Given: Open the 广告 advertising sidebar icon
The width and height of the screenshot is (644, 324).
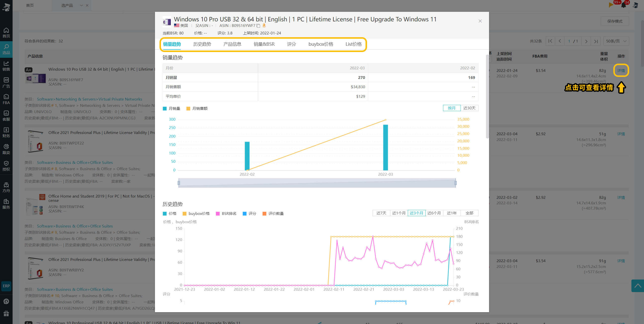Looking at the screenshot, I should 6,82.
